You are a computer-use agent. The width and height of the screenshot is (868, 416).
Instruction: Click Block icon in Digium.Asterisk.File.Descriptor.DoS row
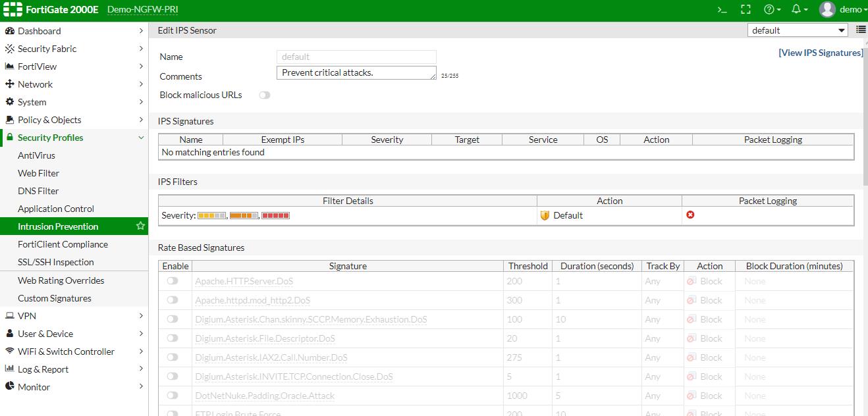[x=691, y=338]
